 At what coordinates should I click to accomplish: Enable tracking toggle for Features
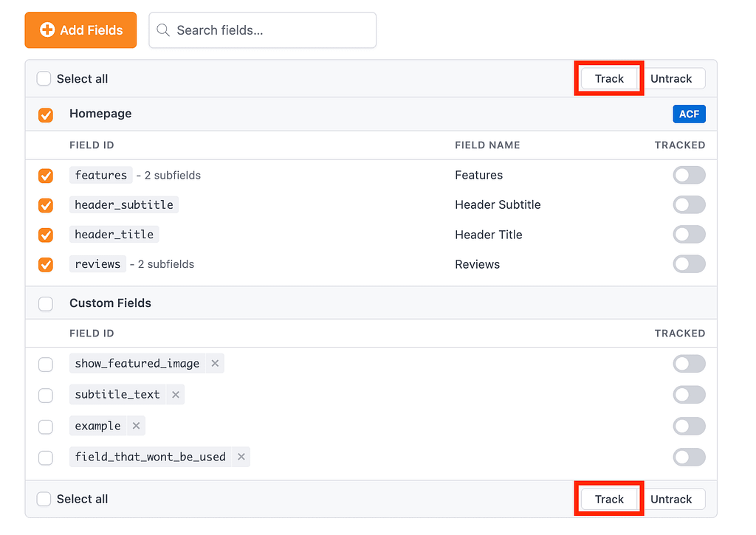[x=689, y=175]
